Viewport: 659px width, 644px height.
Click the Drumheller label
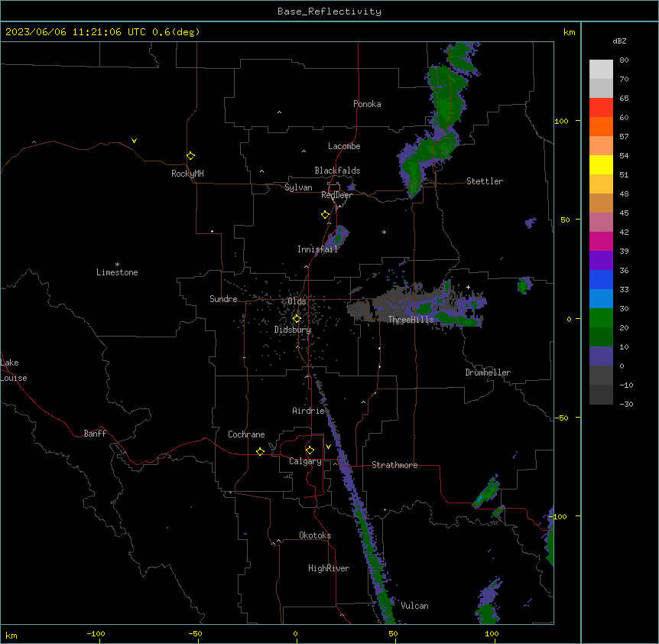488,372
